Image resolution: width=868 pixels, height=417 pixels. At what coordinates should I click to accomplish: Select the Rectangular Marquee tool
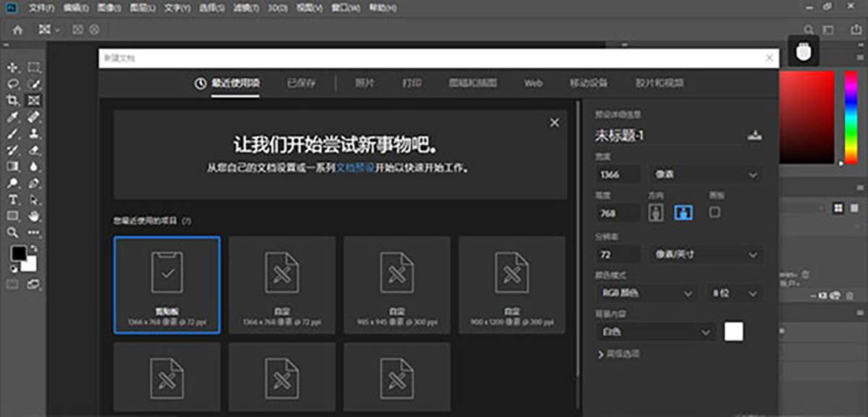pyautogui.click(x=33, y=67)
